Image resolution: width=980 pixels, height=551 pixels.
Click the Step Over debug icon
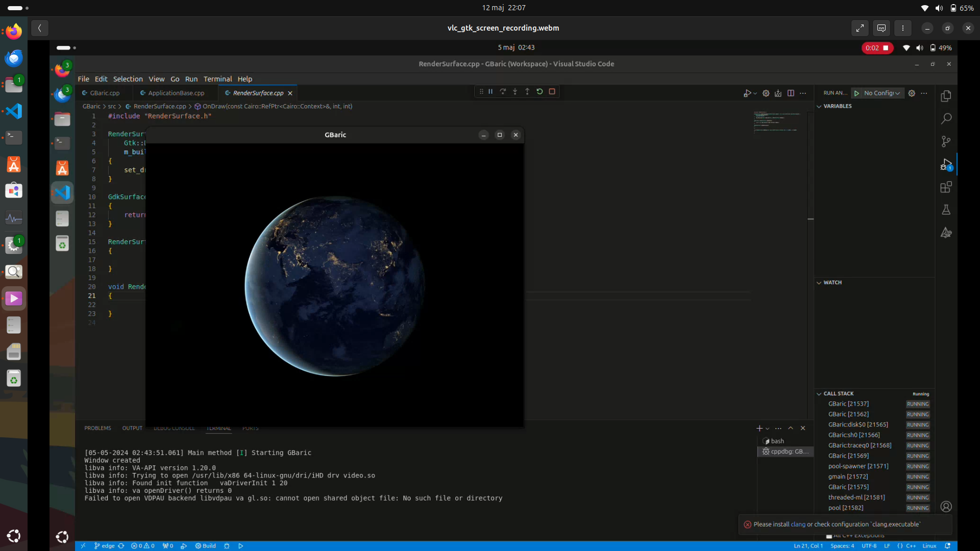click(503, 92)
